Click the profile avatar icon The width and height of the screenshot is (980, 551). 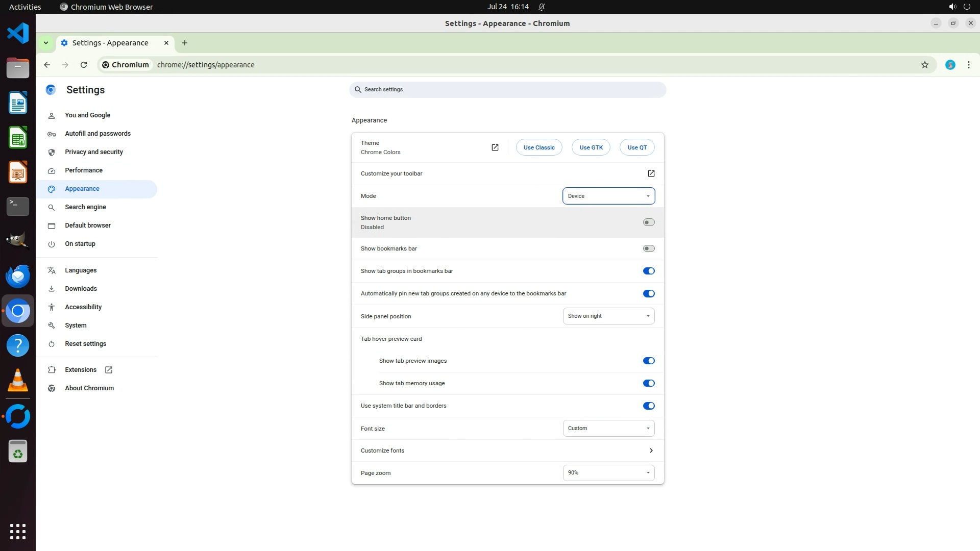(950, 65)
